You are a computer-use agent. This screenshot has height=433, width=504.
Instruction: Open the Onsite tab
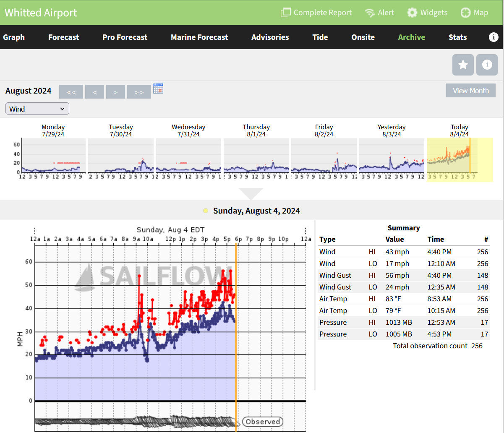point(363,37)
